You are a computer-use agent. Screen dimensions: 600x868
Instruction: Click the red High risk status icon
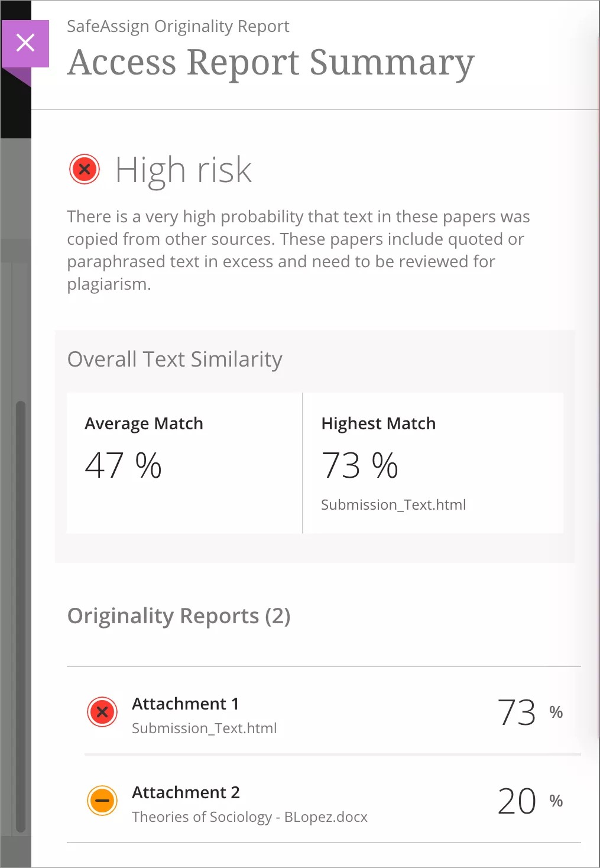pos(85,170)
